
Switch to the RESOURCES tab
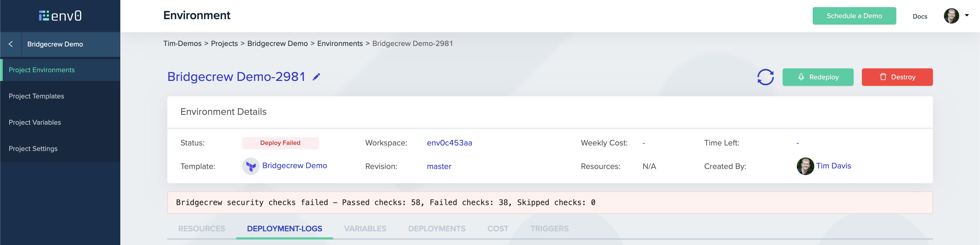(x=202, y=229)
